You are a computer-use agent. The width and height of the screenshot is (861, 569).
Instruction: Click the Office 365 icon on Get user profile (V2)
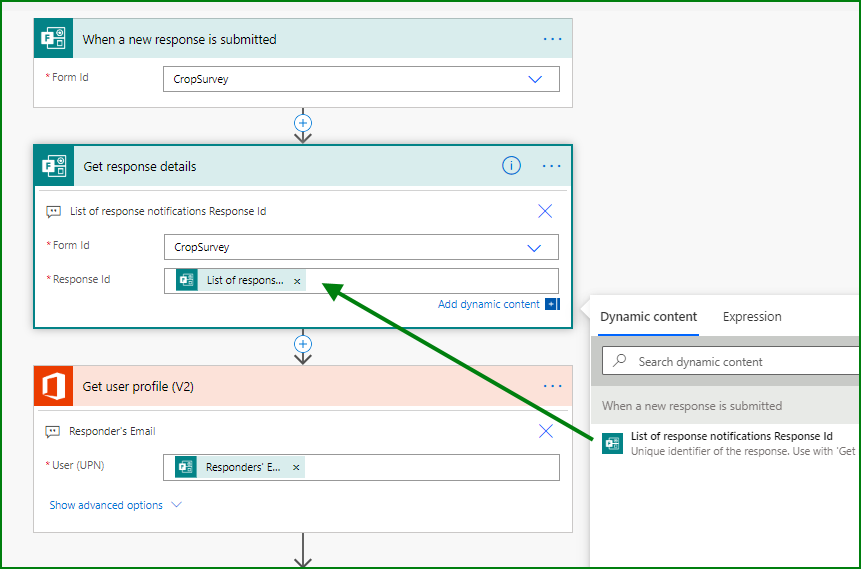[x=53, y=386]
